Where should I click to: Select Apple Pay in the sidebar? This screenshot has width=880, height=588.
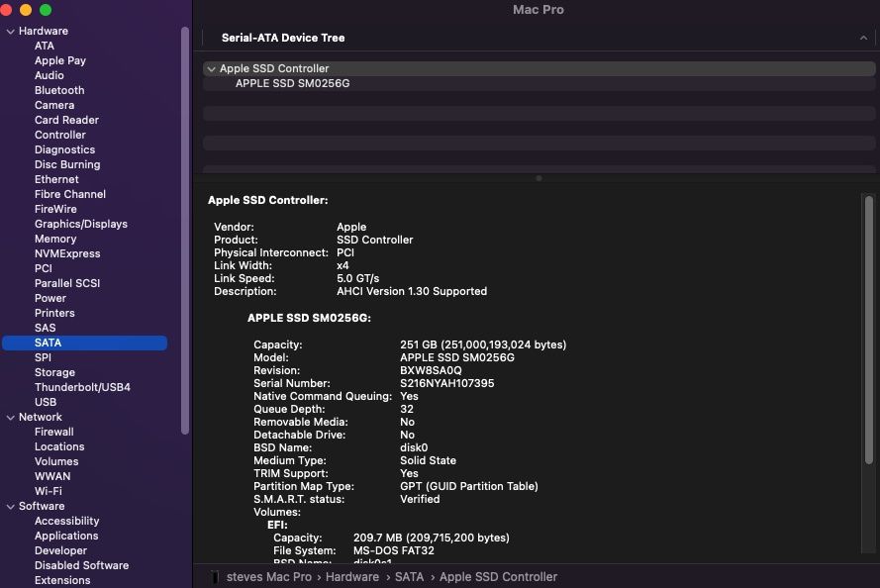(x=60, y=60)
